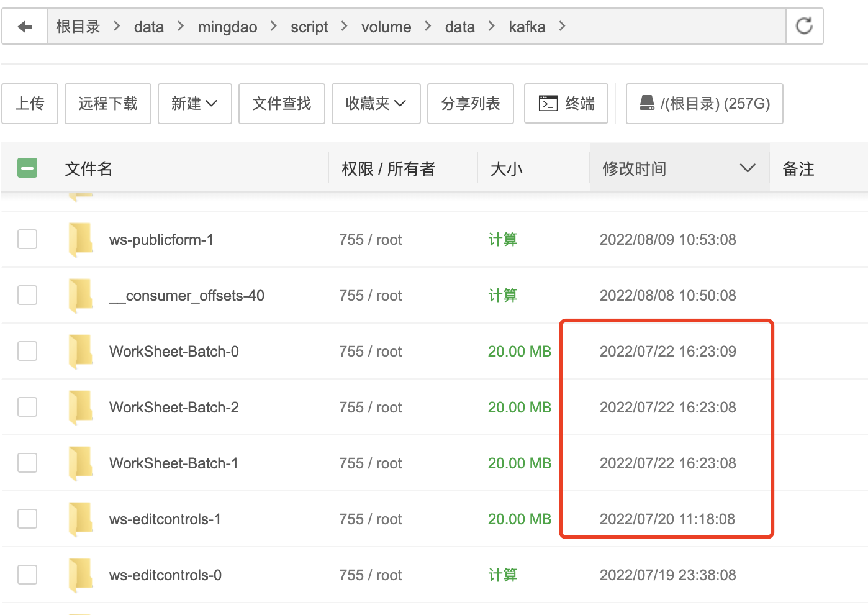
Task: Check the box for WorkSheet-Batch-2
Action: click(x=27, y=408)
